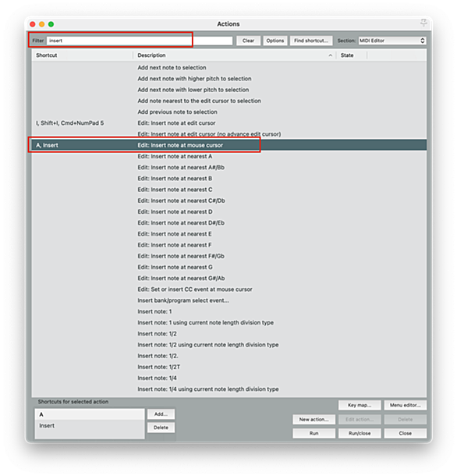
Task: Click into the Filter text field
Action: tap(140, 41)
